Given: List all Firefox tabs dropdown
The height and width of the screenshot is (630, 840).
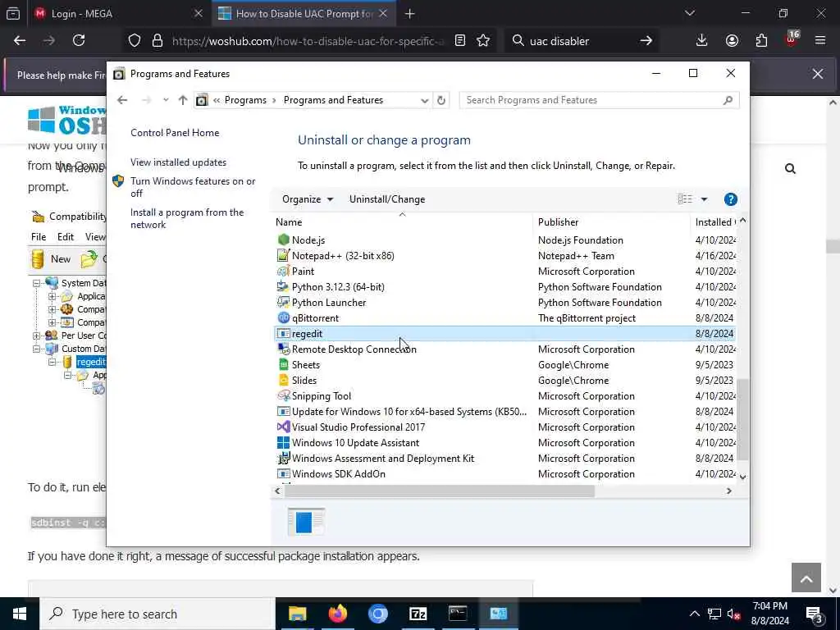Looking at the screenshot, I should pos(689,13).
